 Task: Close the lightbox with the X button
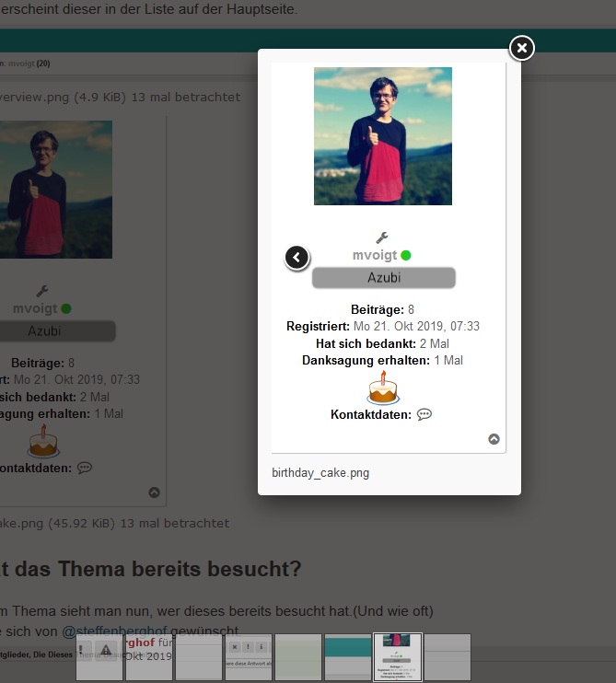[522, 47]
